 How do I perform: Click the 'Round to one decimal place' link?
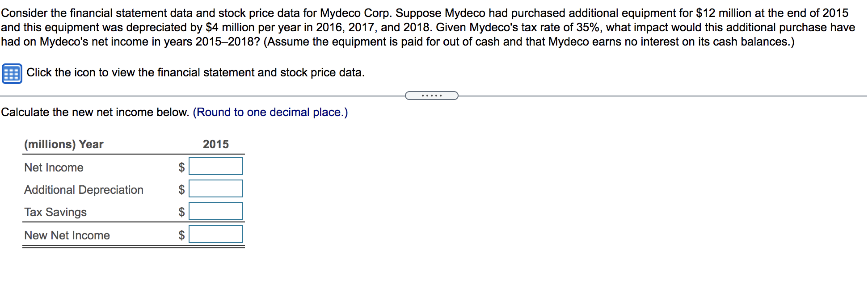click(x=270, y=112)
